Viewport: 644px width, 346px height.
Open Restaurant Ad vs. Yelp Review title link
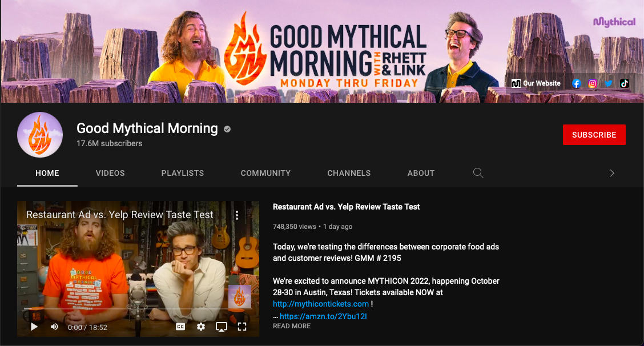346,207
